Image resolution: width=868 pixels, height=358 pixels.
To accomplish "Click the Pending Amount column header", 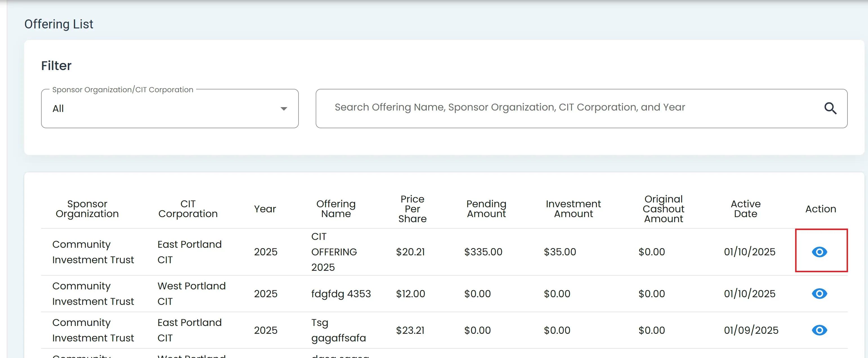I will pos(486,209).
